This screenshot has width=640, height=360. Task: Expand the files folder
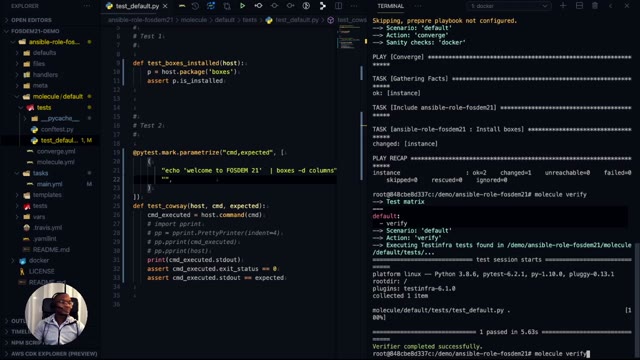coord(39,64)
